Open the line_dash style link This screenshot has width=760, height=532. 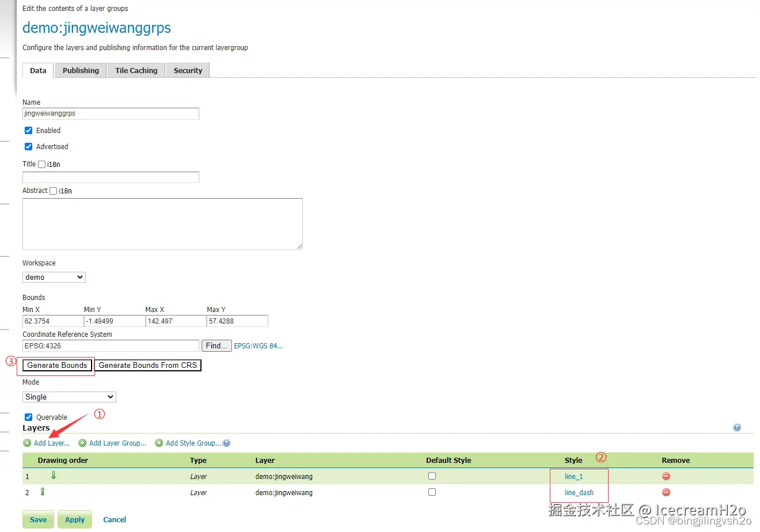point(579,492)
